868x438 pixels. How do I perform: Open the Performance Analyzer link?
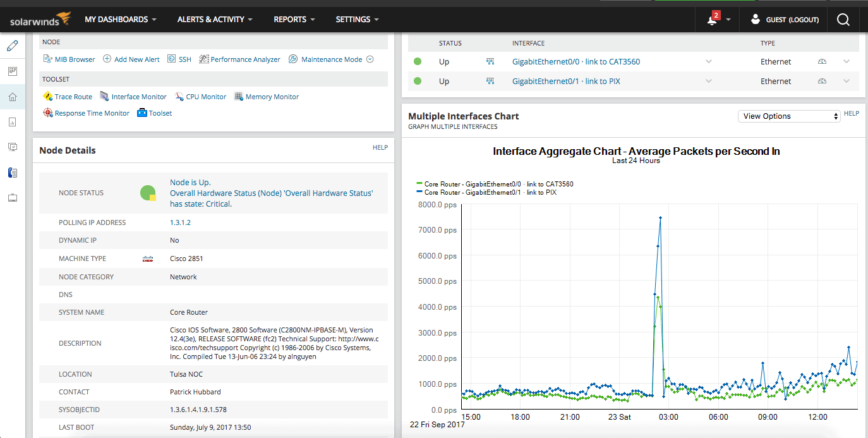(245, 59)
